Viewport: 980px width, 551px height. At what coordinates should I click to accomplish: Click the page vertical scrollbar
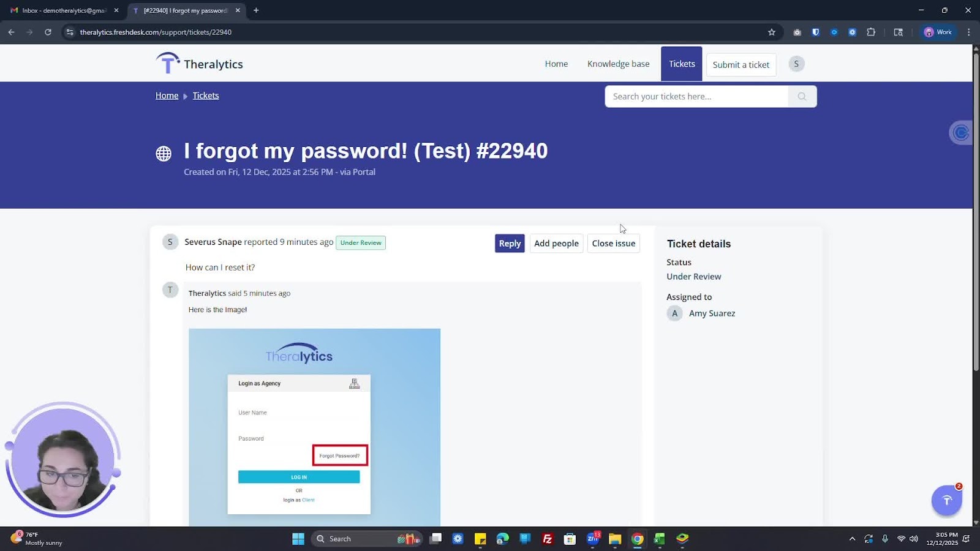pyautogui.click(x=976, y=212)
